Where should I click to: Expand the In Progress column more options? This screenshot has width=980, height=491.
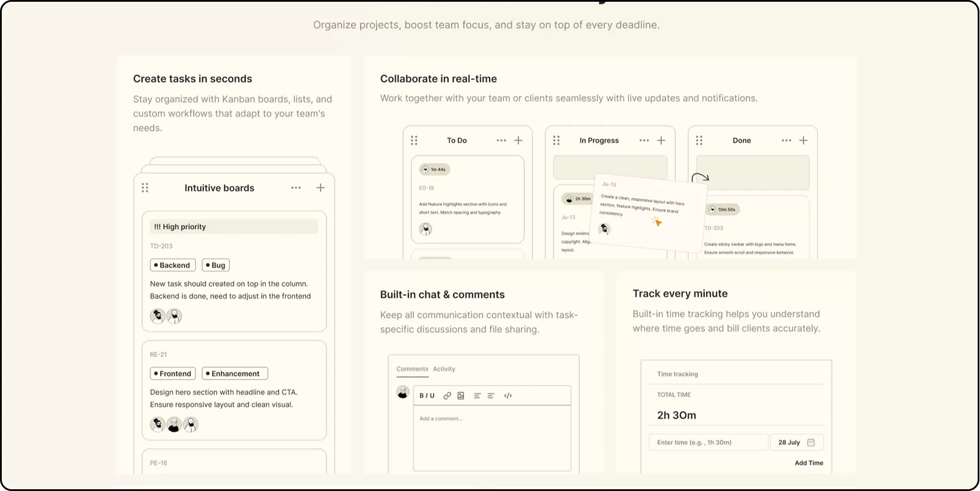pyautogui.click(x=644, y=141)
